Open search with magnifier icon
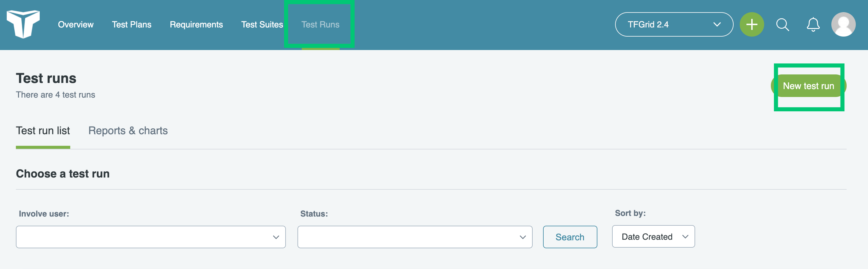868x269 pixels. click(782, 25)
